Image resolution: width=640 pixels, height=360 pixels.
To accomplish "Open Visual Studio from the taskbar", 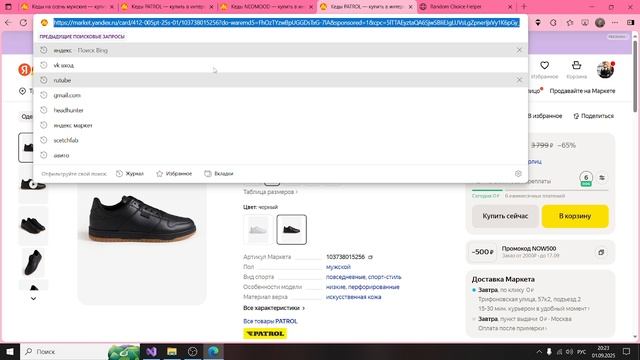I will click(151, 351).
